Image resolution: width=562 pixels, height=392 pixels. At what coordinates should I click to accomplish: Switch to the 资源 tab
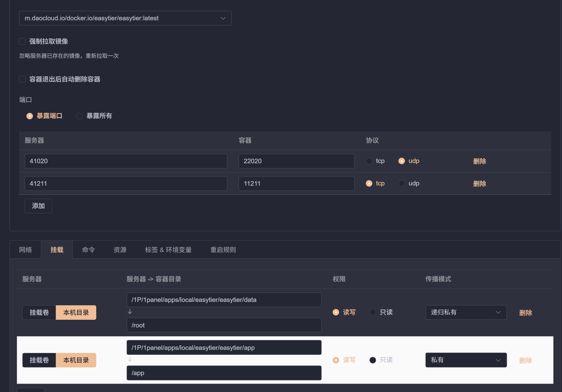(x=120, y=250)
